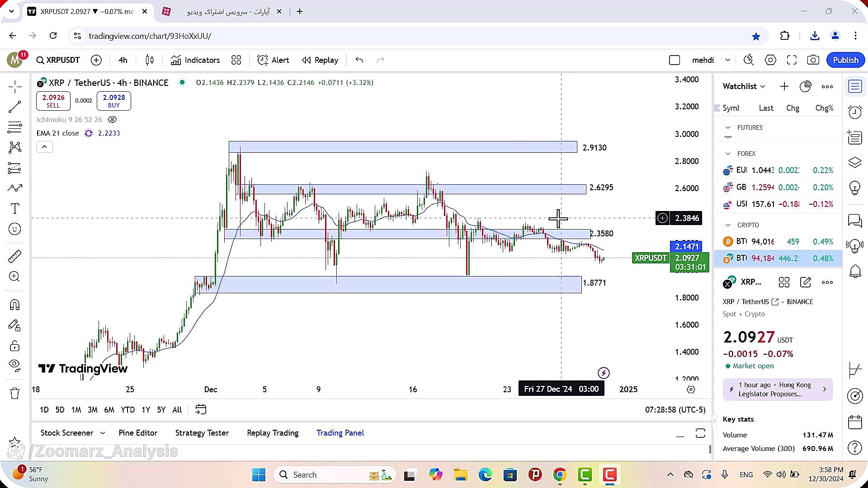Open the economic calendar panel
The height and width of the screenshot is (488, 868).
tap(855, 422)
